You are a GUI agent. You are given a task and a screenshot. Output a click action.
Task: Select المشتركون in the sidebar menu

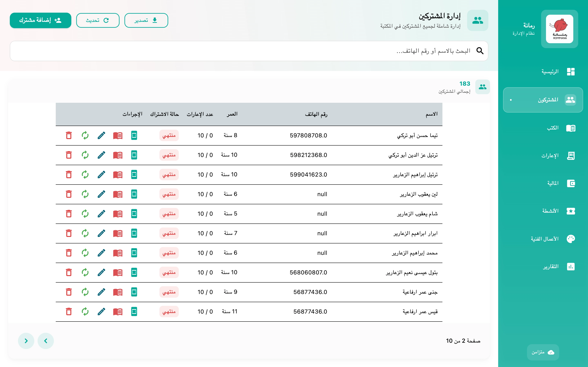tap(543, 99)
